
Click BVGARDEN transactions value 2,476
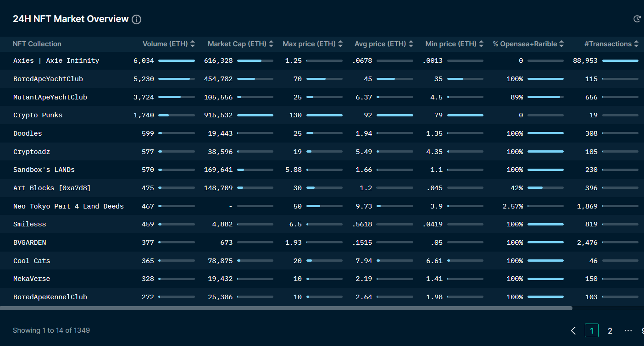[x=588, y=242]
